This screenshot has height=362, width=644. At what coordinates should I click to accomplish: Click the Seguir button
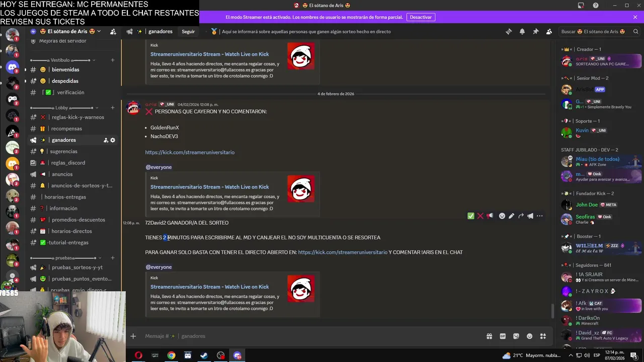tap(188, 31)
